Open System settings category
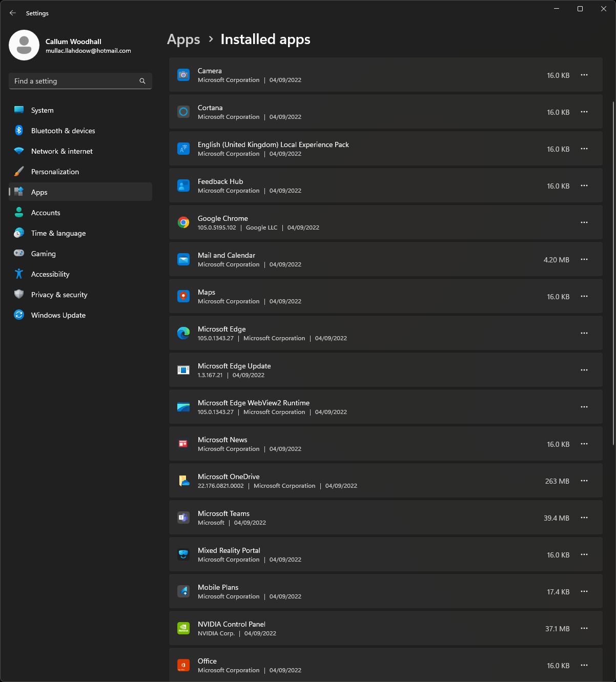Image resolution: width=616 pixels, height=682 pixels. point(80,110)
